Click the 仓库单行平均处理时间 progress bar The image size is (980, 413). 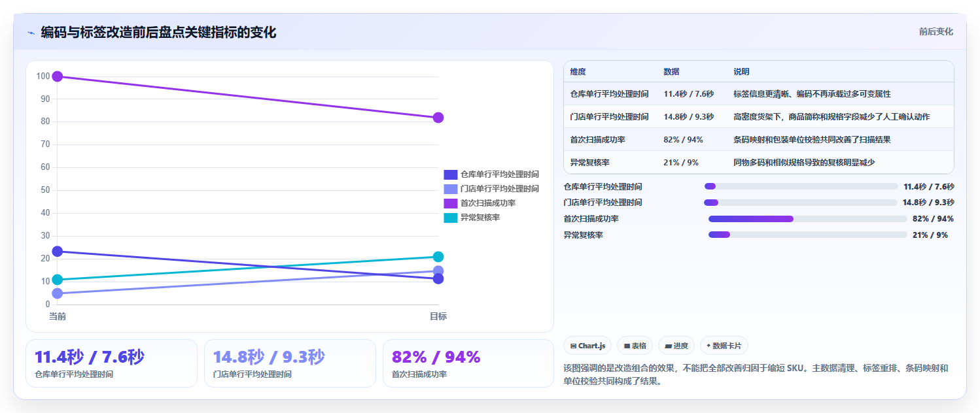801,186
